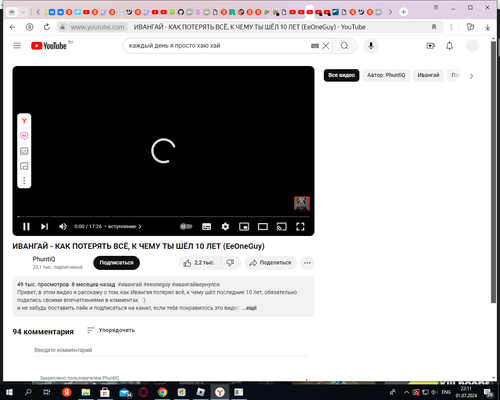Expand the tab groups dropdown at top left

click(x=23, y=12)
